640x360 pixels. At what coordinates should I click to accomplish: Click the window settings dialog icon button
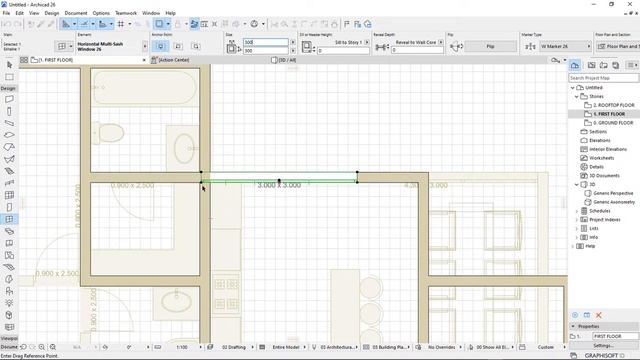click(x=62, y=47)
